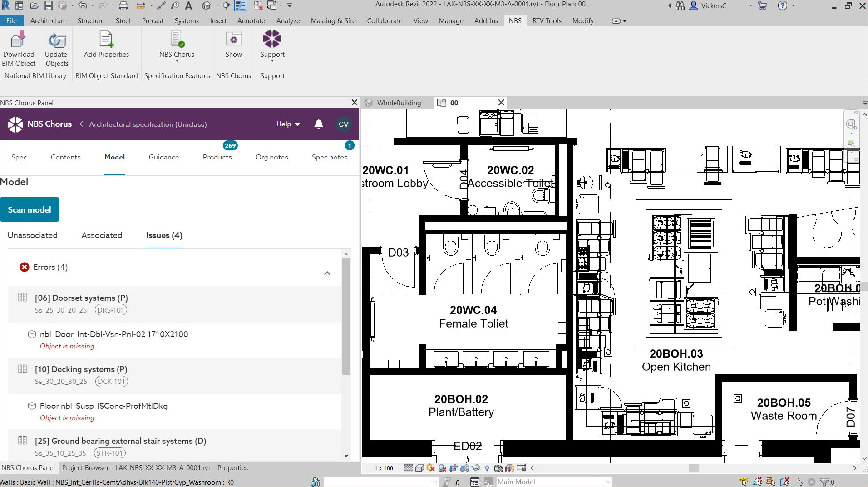Viewport: 868px width, 487px height.
Task: Select the Measure tool in Quick Access Toolbar
Action: click(142, 5)
